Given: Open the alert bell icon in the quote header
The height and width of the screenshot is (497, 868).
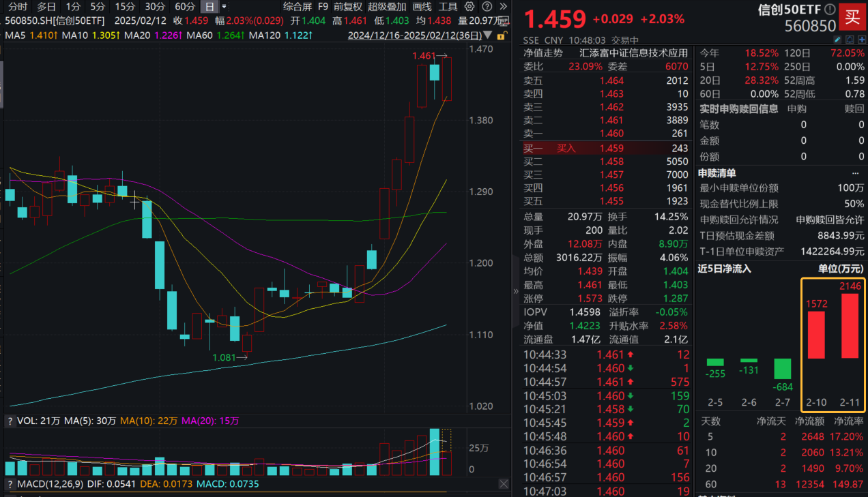Looking at the screenshot, I should point(850,40).
